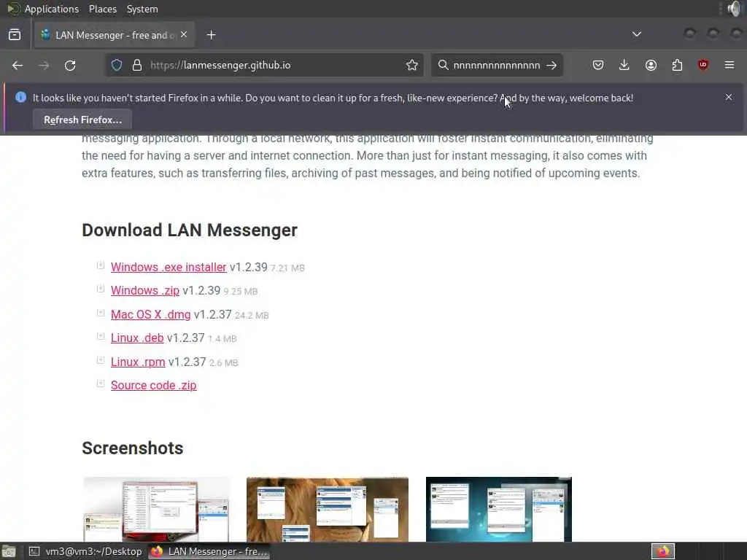Click download icon beside Linux .rpm

[x=101, y=360]
